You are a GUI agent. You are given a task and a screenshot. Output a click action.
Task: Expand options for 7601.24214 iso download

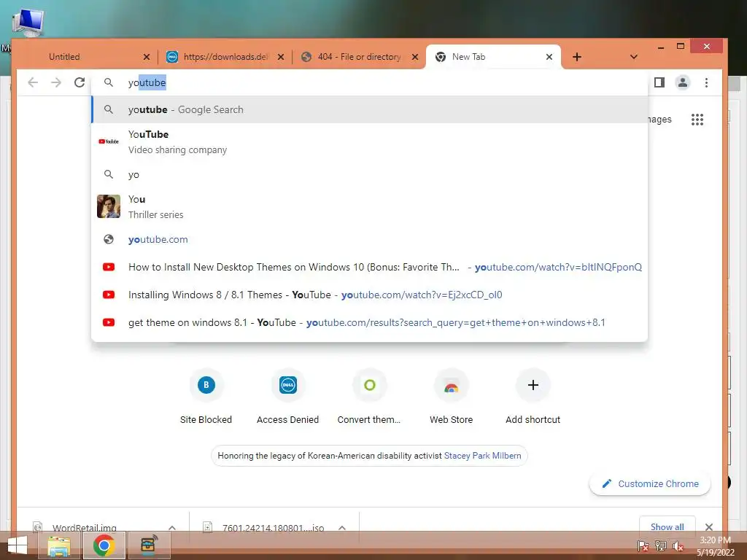[x=342, y=528]
